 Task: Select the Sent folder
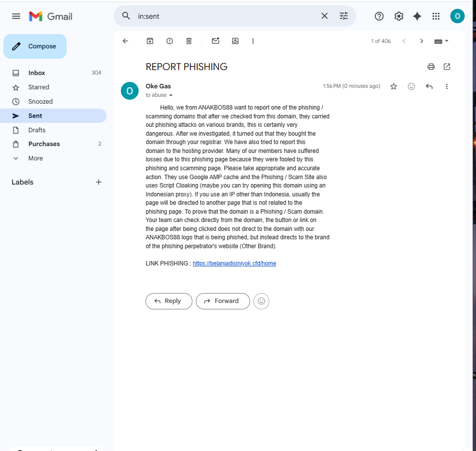[53, 116]
